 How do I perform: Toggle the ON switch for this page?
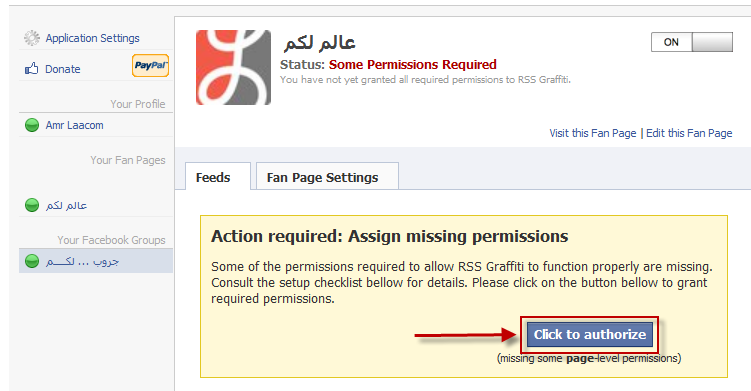(x=692, y=42)
